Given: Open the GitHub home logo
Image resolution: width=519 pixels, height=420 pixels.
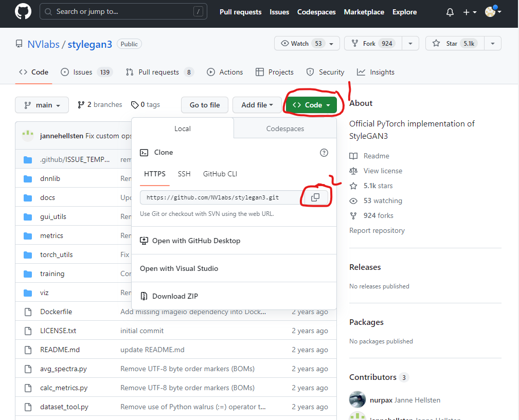Looking at the screenshot, I should point(23,12).
